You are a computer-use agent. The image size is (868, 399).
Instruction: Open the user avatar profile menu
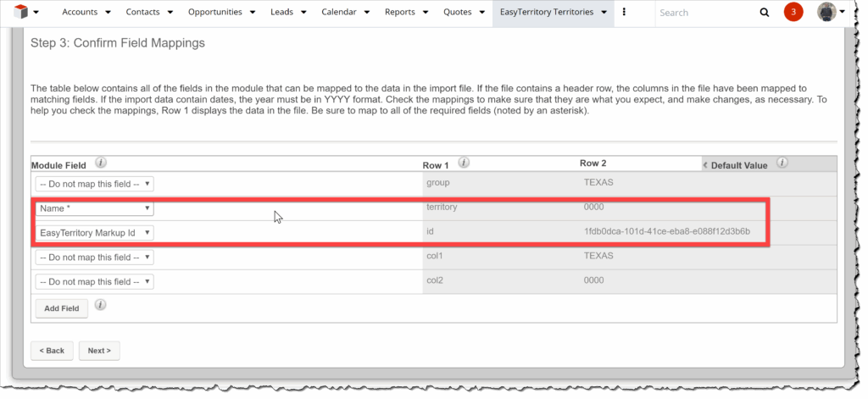point(828,13)
